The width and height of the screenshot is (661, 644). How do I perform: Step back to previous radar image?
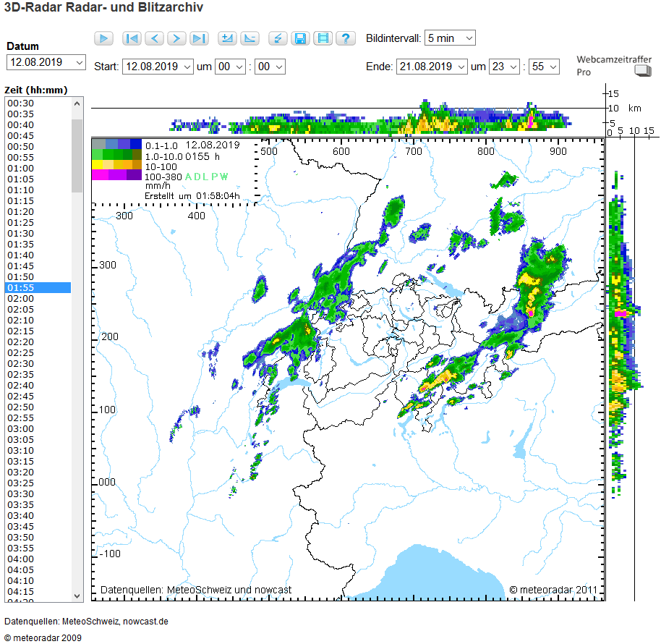154,38
